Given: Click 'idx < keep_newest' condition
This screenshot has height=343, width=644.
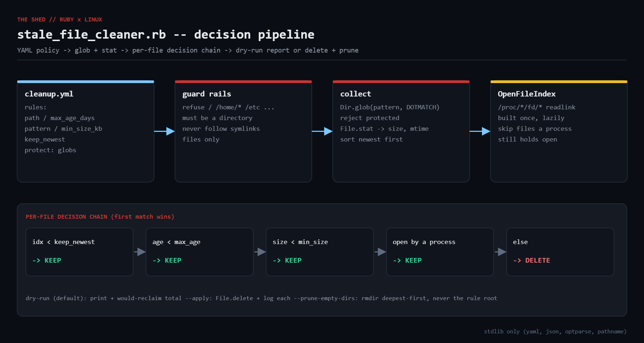Looking at the screenshot, I should pyautogui.click(x=63, y=242).
